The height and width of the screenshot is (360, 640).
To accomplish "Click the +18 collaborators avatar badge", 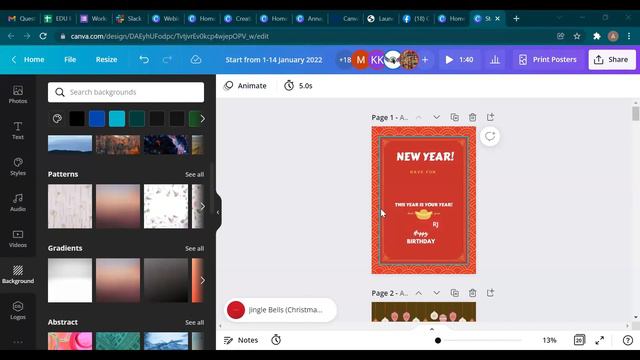I will 345,60.
